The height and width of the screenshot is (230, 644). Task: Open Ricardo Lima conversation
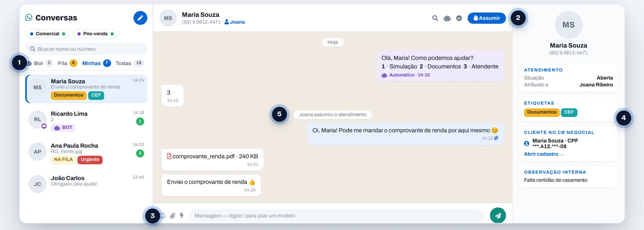click(x=86, y=120)
